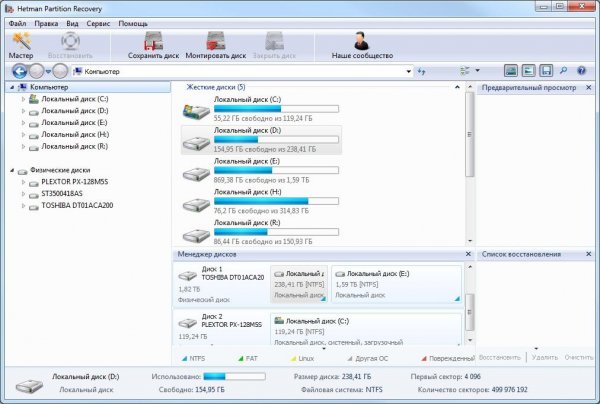Select Локальный диск (C:) drive icon in list
This screenshot has width=600, height=404.
point(196,111)
